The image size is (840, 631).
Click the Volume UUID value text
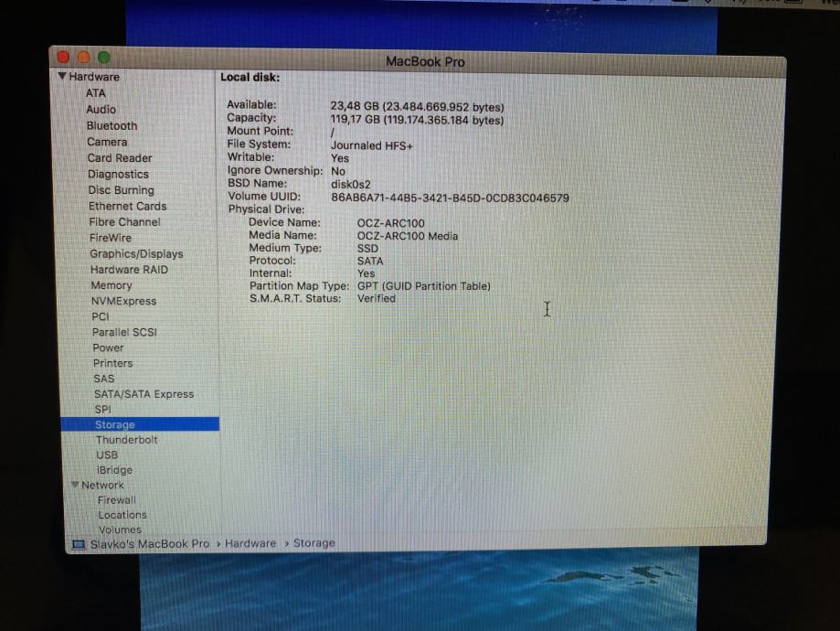click(450, 197)
